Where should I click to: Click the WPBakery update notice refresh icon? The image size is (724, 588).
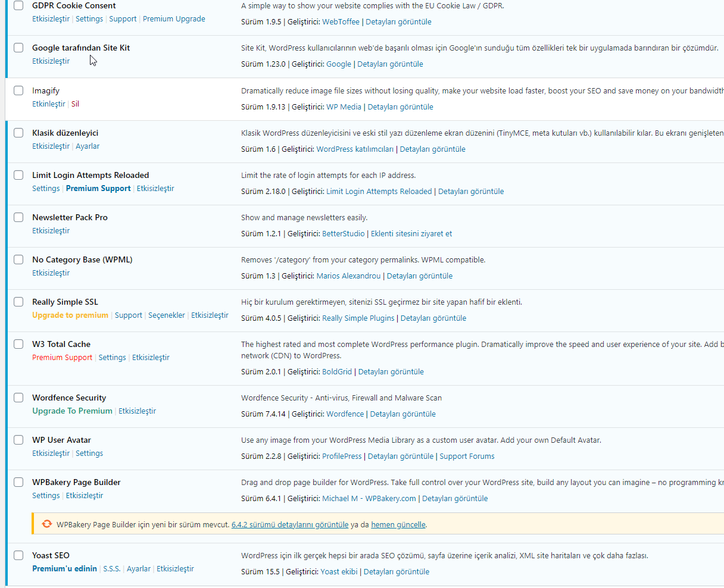coord(47,524)
